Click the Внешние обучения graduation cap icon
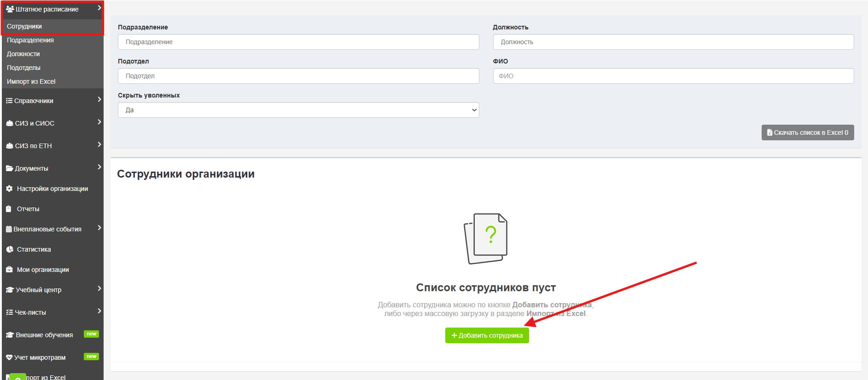The width and height of the screenshot is (868, 380). pyautogui.click(x=10, y=335)
